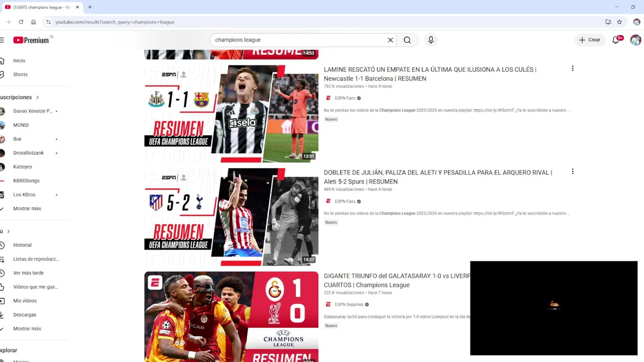This screenshot has height=362, width=644.
Task: Close the champions league YouTube tab
Action: 77,7
